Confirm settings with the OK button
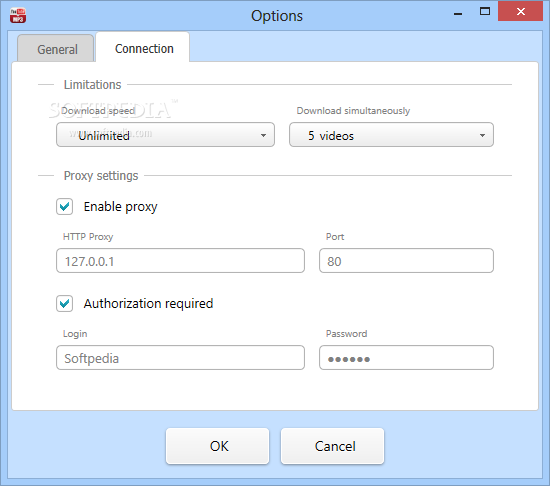 pos(217,446)
